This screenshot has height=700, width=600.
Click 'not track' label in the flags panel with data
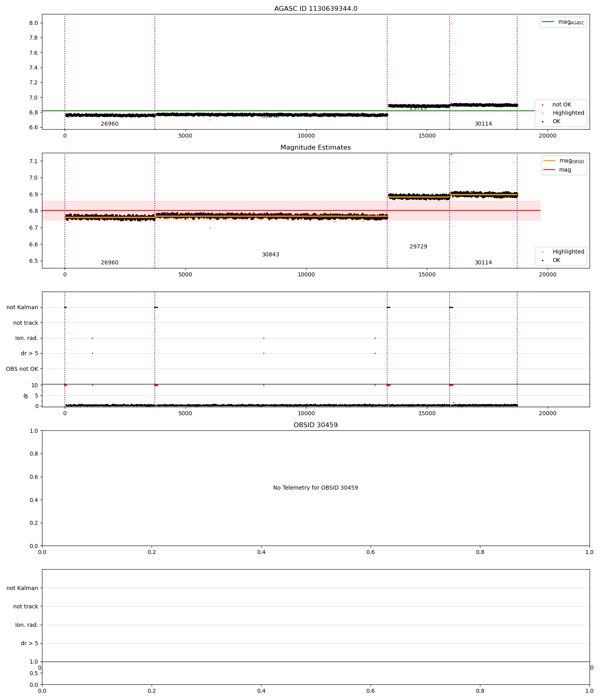(x=26, y=322)
